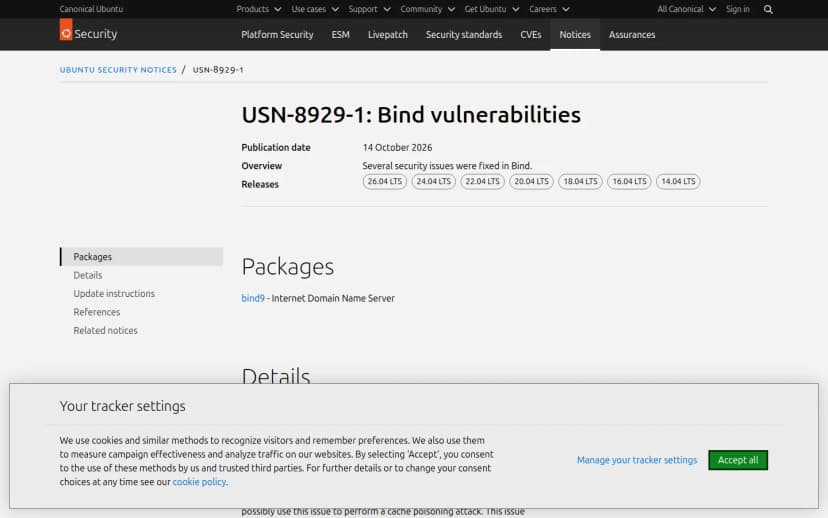Open the Careers dropdown menu
Image resolution: width=828 pixels, height=518 pixels.
[x=549, y=9]
